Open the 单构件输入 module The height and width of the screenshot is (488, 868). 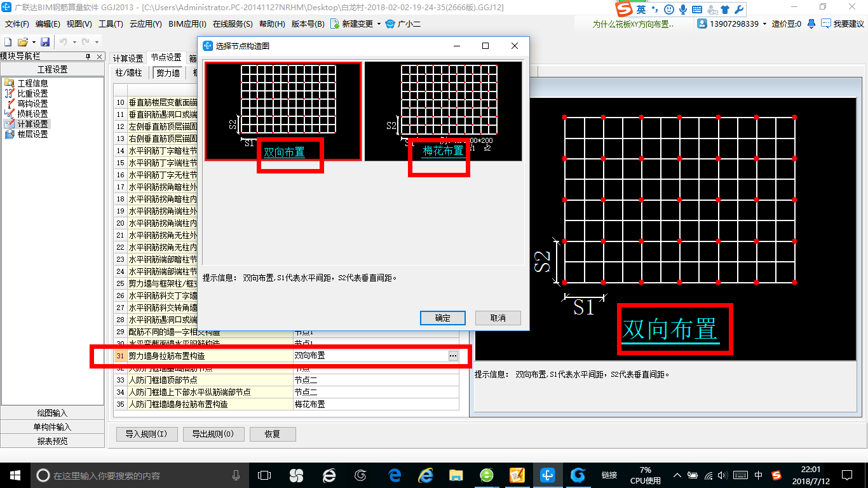(52, 427)
